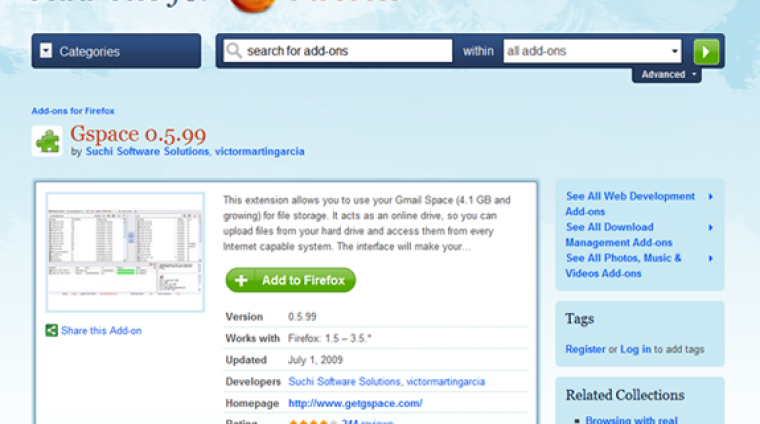The width and height of the screenshot is (760, 424).
Task: Click the Share this Add-on icon
Action: tap(51, 331)
